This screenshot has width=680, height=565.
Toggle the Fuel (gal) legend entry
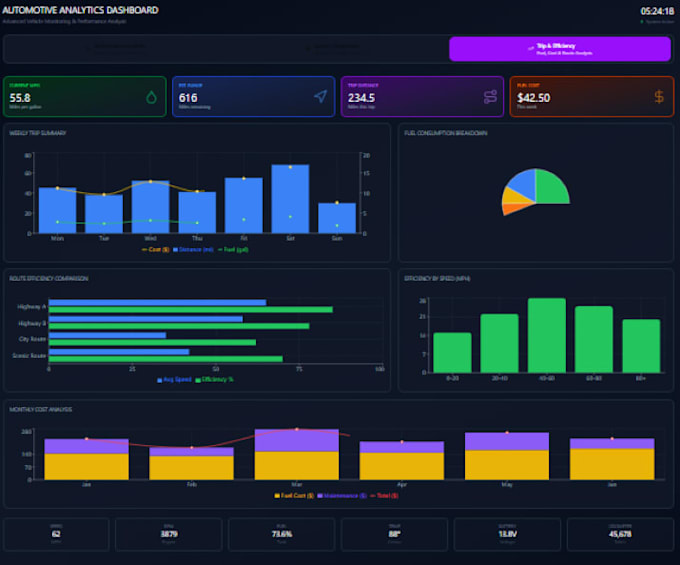tap(233, 249)
